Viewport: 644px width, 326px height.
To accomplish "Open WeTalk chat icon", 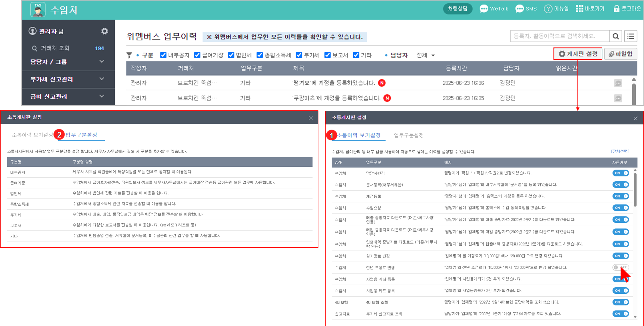I will pyautogui.click(x=484, y=9).
